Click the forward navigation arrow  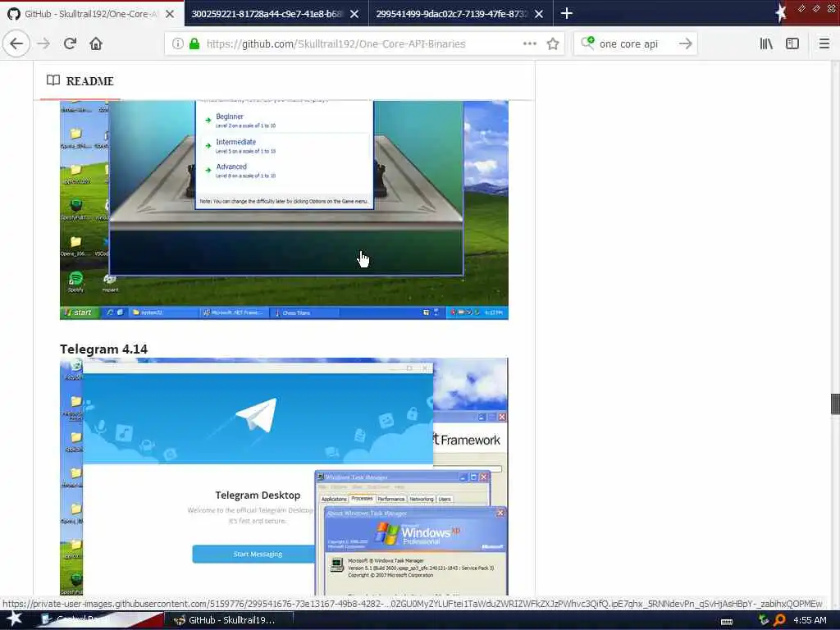(43, 43)
